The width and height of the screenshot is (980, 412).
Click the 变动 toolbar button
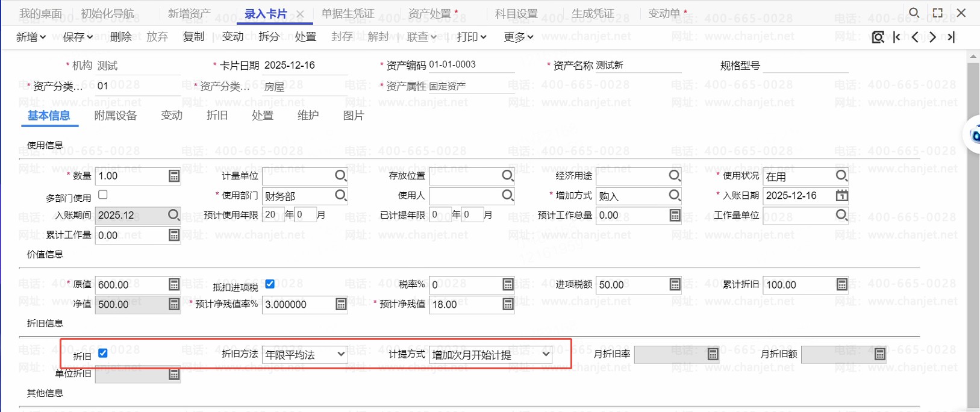[x=233, y=37]
